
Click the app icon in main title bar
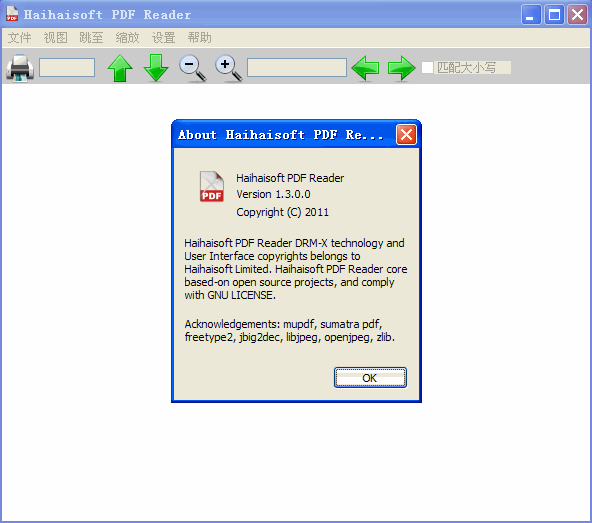(x=12, y=14)
